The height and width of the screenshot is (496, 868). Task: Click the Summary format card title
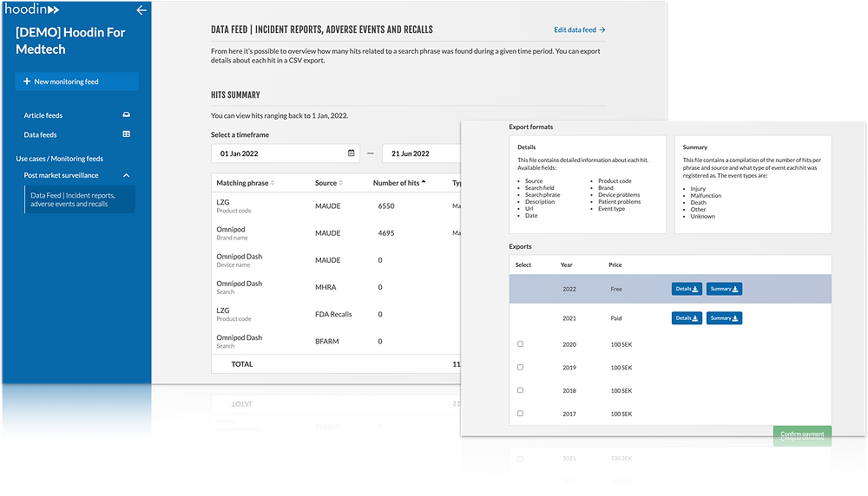pyautogui.click(x=694, y=147)
